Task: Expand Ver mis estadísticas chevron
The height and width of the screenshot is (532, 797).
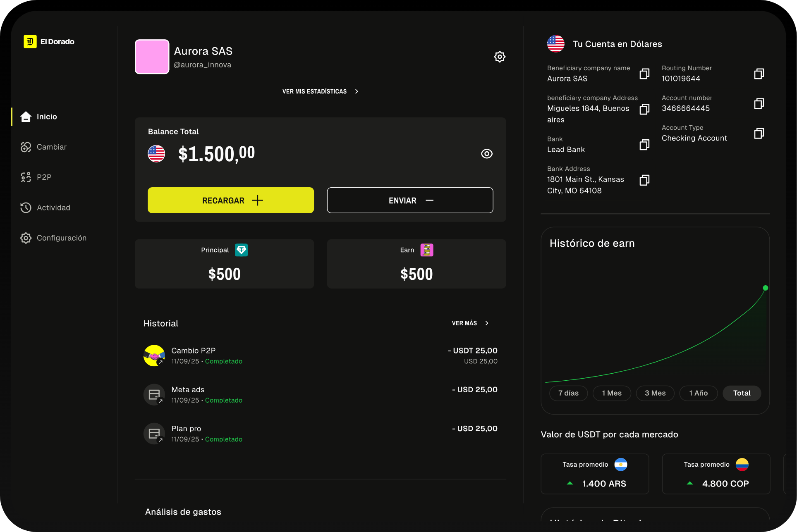Action: tap(357, 91)
